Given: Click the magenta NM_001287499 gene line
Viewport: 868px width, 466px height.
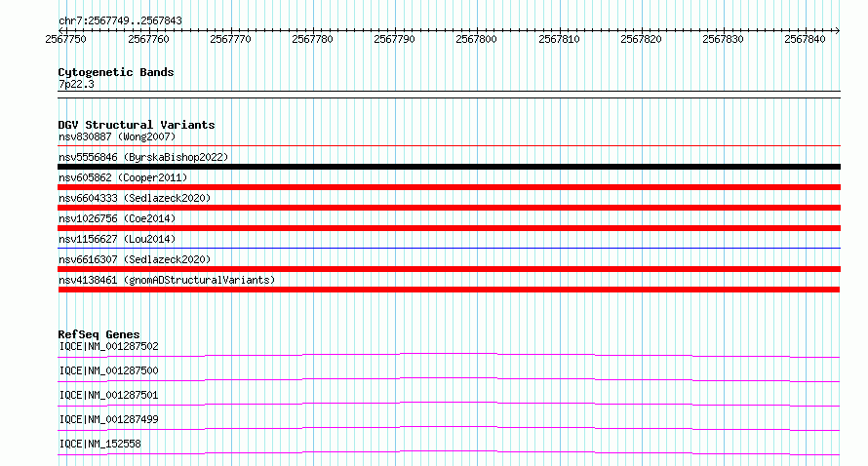Looking at the screenshot, I should pyautogui.click(x=449, y=428).
